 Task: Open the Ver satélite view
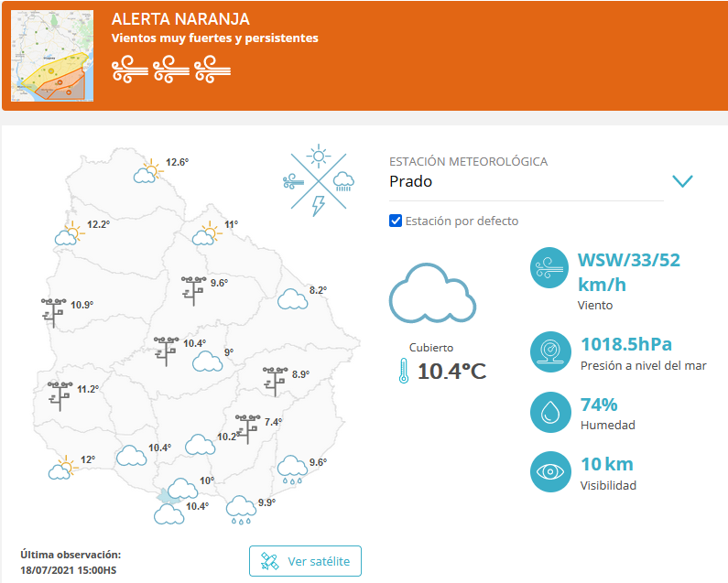point(305,561)
